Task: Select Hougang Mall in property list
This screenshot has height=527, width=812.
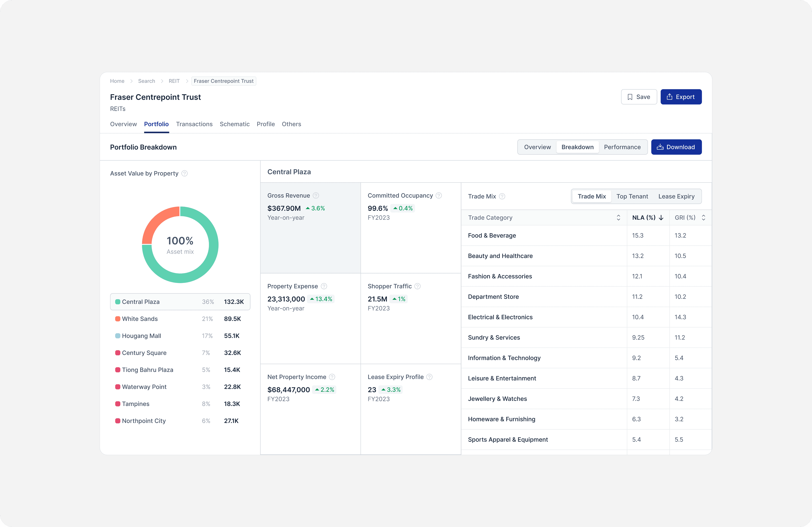Action: tap(141, 336)
